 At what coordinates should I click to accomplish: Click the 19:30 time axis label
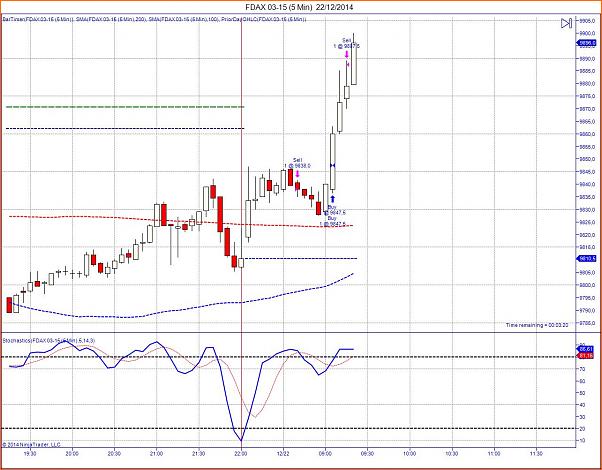pyautogui.click(x=30, y=453)
